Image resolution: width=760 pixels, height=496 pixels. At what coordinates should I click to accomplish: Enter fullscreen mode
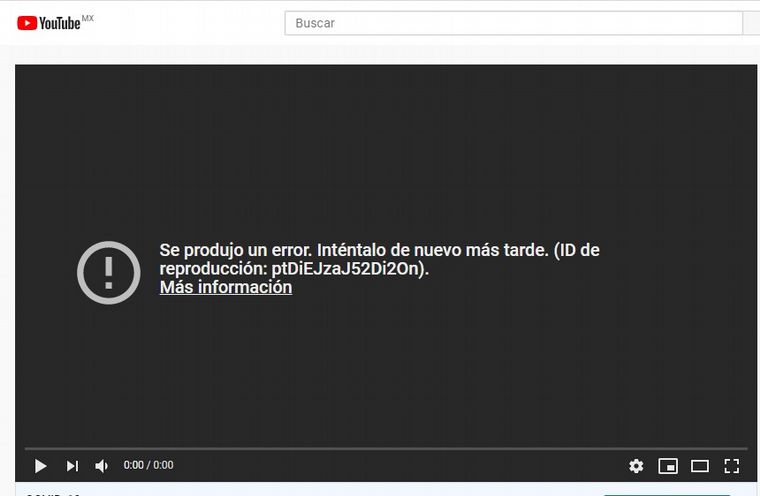point(731,466)
